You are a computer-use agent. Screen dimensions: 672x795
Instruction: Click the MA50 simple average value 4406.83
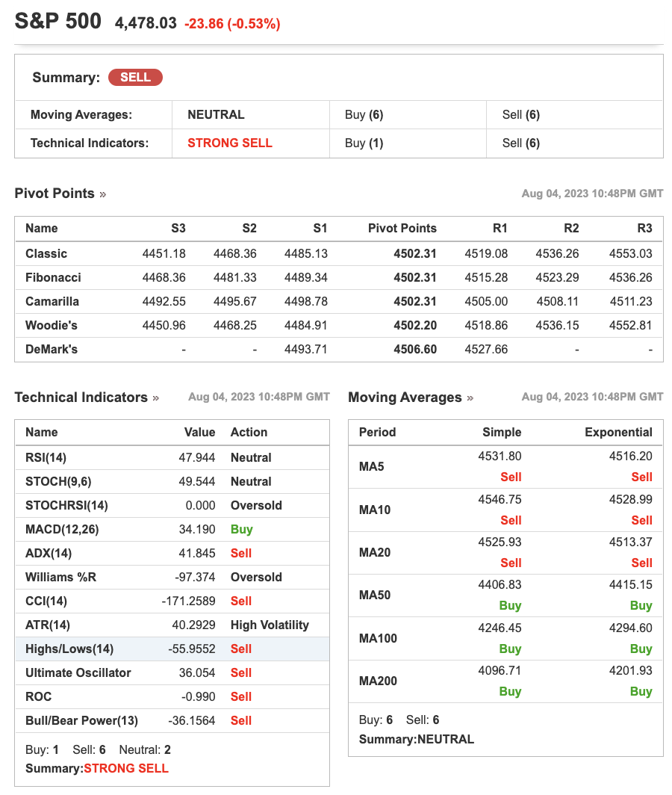pos(500,584)
